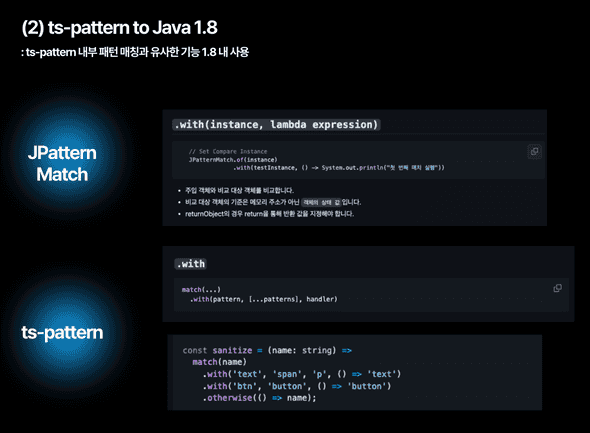590x433 pixels.
Task: Click the Korean subtitle under the title
Action: (x=135, y=52)
